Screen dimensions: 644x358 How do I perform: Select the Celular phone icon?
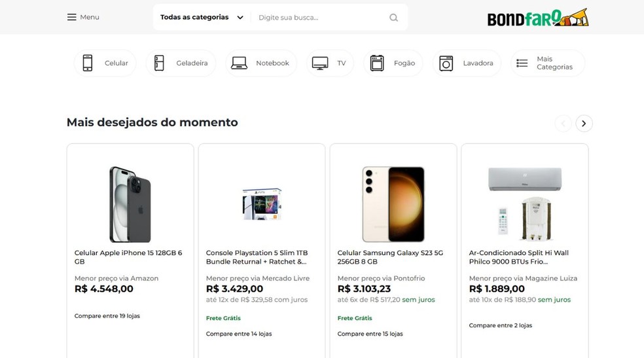point(88,63)
